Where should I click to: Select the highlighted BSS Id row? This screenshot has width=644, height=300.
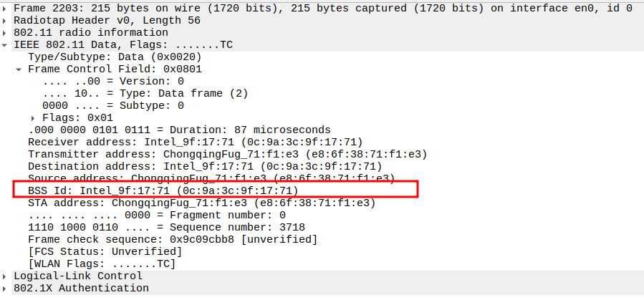pyautogui.click(x=163, y=190)
